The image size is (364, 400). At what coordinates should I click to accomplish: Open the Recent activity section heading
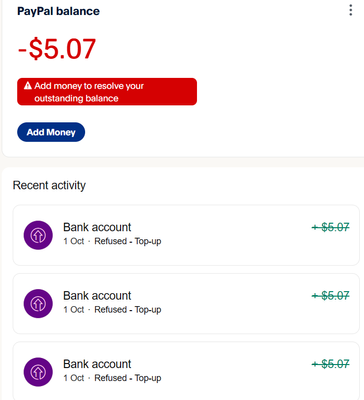click(49, 185)
